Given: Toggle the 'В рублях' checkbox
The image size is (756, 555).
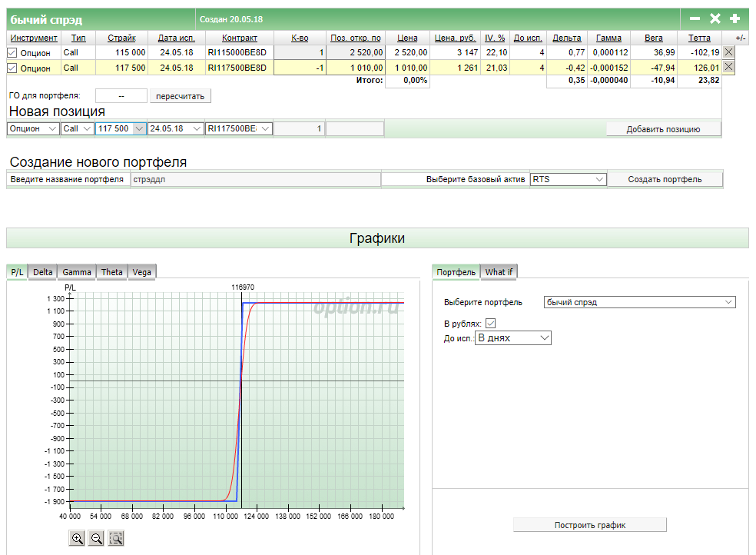Looking at the screenshot, I should [491, 324].
